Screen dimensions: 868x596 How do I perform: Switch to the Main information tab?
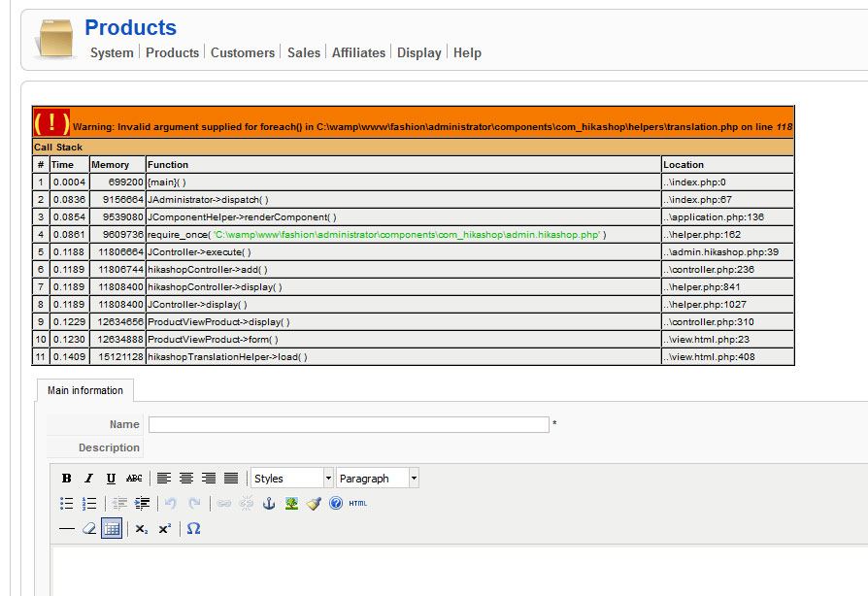pyautogui.click(x=85, y=391)
